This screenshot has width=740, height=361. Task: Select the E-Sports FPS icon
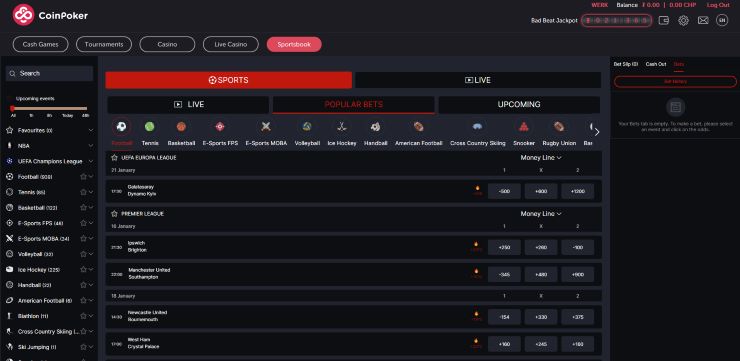coord(220,126)
